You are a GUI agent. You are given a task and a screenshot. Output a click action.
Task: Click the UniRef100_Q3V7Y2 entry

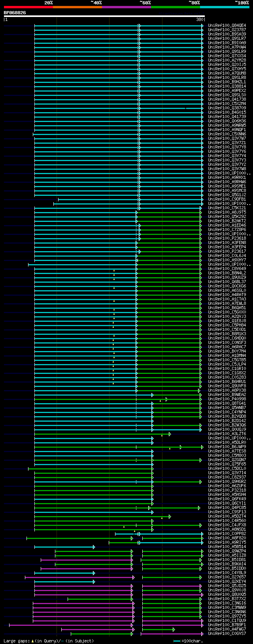coord(227,165)
